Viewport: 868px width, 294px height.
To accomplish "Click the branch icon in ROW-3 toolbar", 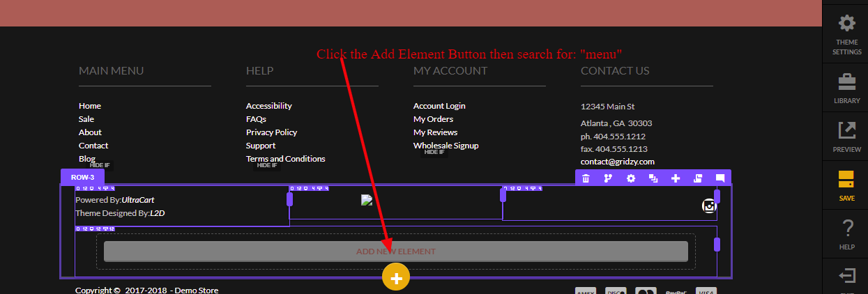I will pos(608,178).
